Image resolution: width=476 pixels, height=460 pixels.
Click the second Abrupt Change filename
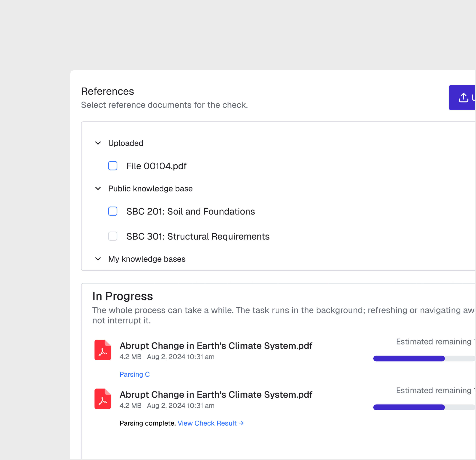pyautogui.click(x=216, y=394)
